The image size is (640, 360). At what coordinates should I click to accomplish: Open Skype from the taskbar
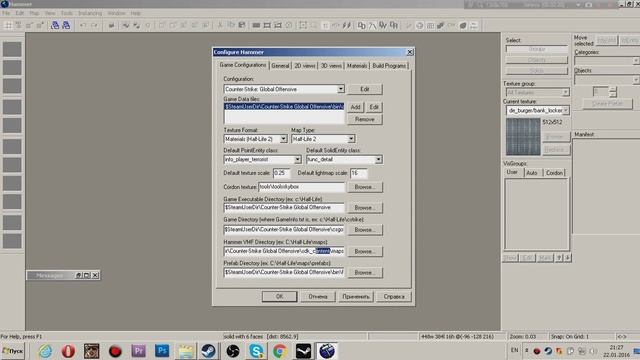(256, 351)
